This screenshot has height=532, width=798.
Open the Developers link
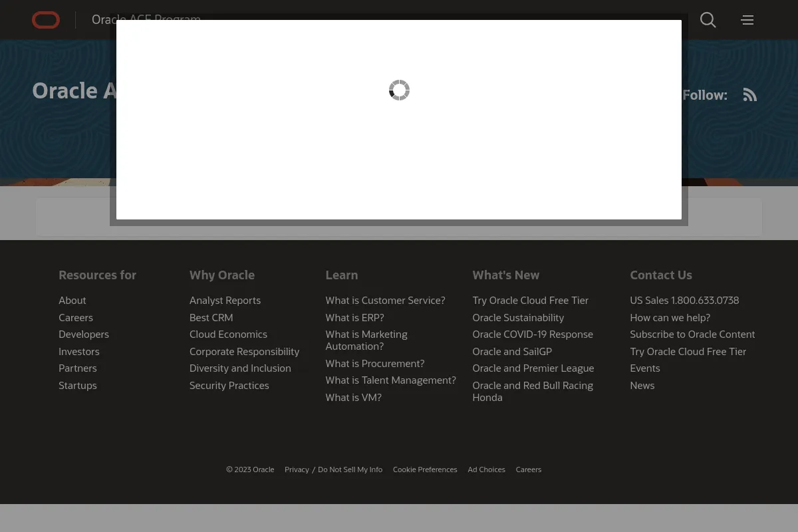click(84, 334)
